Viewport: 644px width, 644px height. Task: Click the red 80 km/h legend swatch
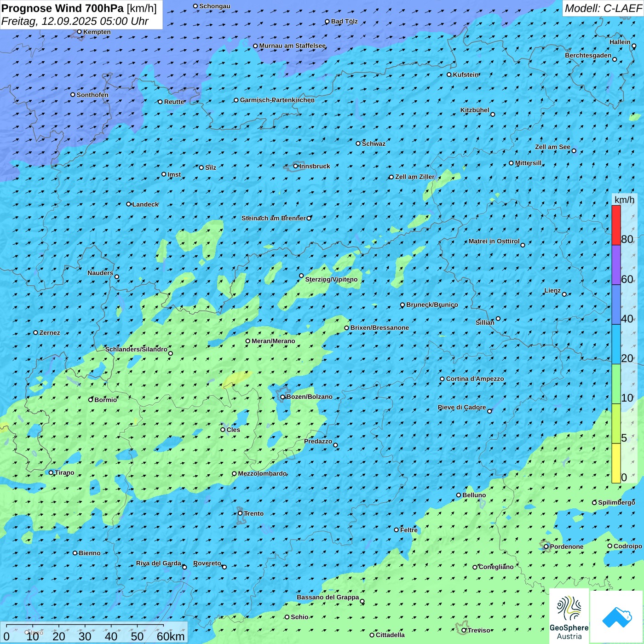pyautogui.click(x=616, y=225)
